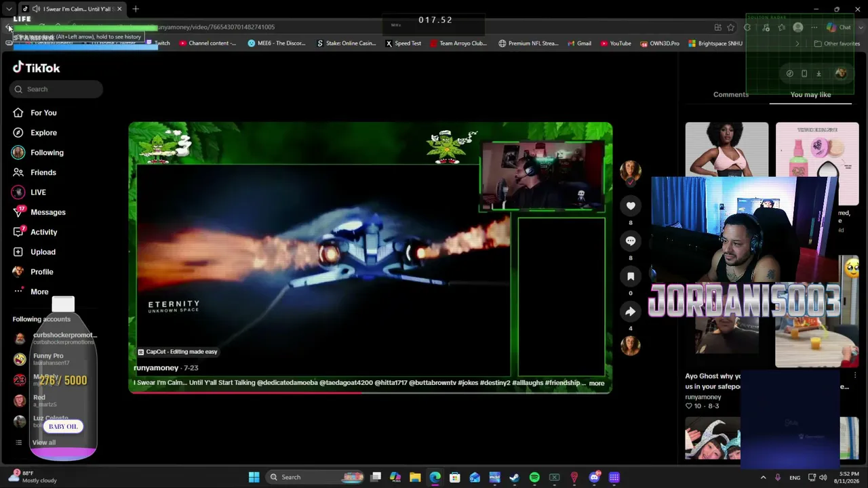The image size is (868, 488).
Task: Open Microsoft Edge from the taskbar
Action: [435, 477]
